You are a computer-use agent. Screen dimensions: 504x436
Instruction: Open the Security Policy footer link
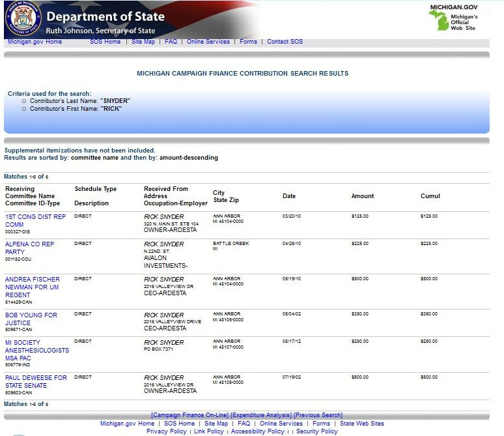coord(317,431)
